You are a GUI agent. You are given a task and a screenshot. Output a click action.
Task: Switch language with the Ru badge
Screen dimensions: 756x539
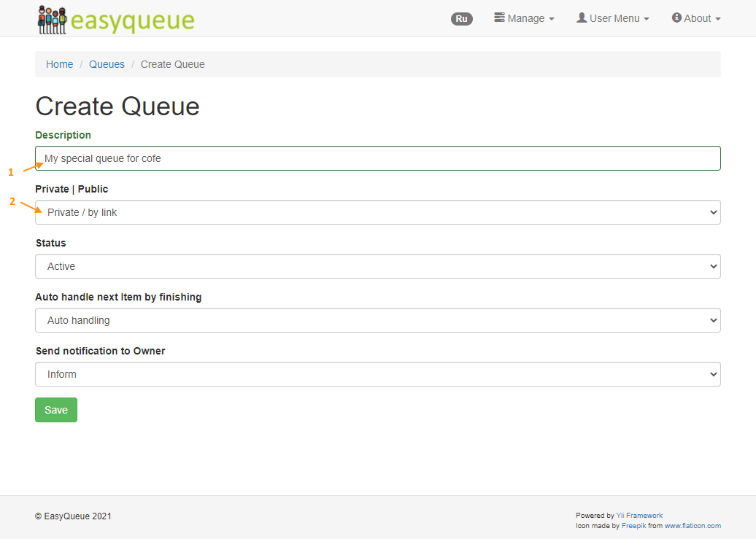tap(461, 19)
